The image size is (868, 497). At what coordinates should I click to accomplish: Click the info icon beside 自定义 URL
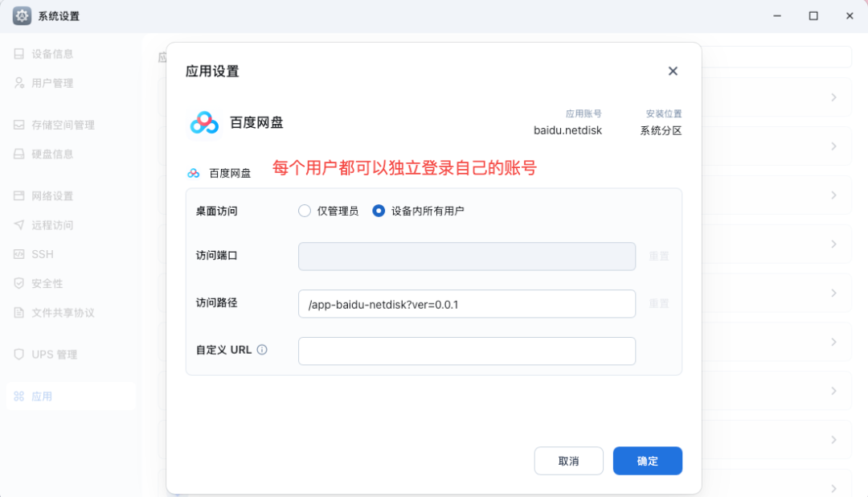[262, 350]
